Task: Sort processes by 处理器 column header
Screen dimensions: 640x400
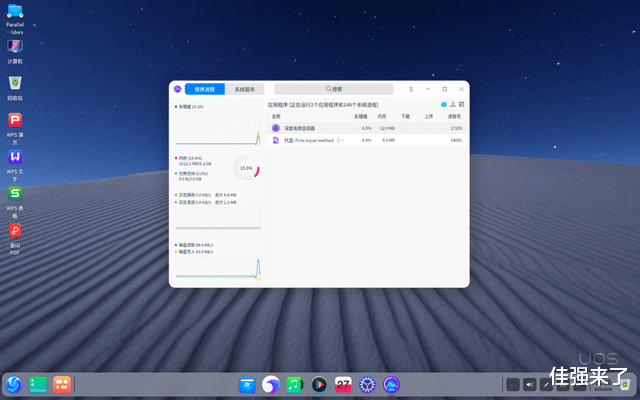Action: pyautogui.click(x=360, y=116)
